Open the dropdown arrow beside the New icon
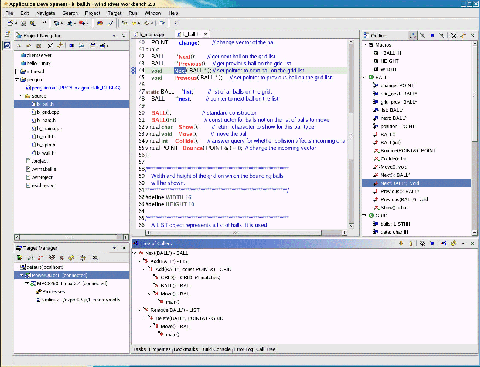480x367 pixels. click(15, 23)
